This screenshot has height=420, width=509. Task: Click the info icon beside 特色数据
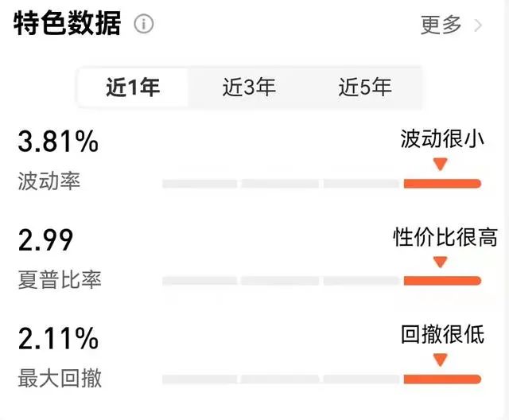click(144, 24)
